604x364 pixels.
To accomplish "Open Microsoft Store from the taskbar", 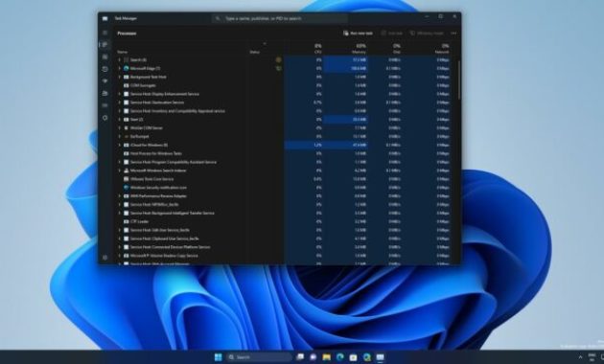I will click(x=353, y=357).
